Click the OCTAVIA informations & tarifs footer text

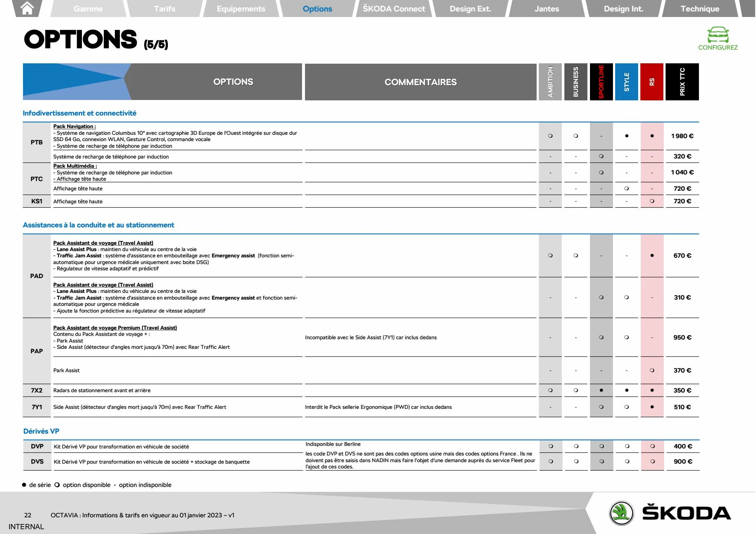click(143, 515)
